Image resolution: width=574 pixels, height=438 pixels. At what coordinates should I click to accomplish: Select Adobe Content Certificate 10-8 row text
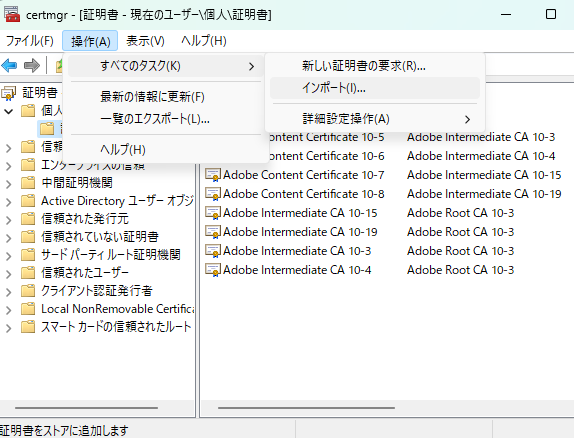tap(303, 194)
